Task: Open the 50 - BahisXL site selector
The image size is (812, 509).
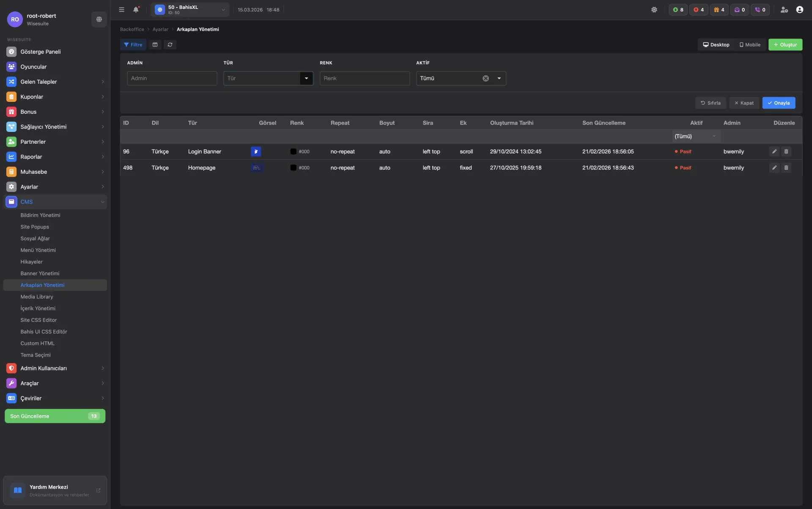Action: coord(190,10)
